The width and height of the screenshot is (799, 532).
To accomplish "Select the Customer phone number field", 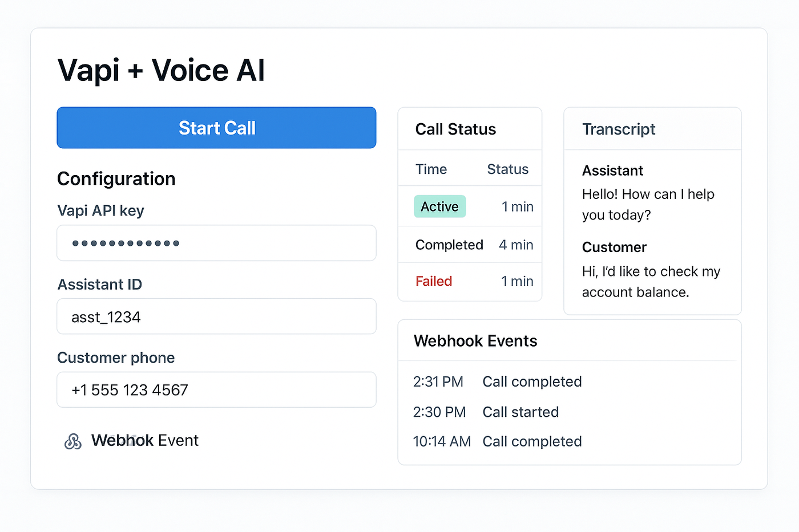I will tap(216, 390).
